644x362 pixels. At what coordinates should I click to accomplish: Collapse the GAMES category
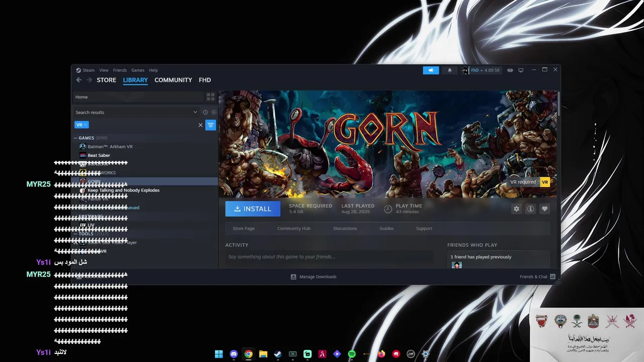pos(75,138)
